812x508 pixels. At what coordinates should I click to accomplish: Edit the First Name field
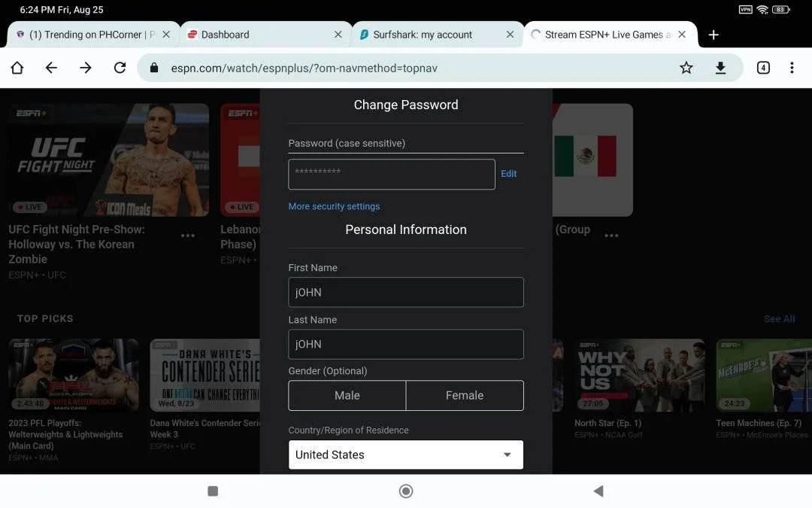coord(406,292)
